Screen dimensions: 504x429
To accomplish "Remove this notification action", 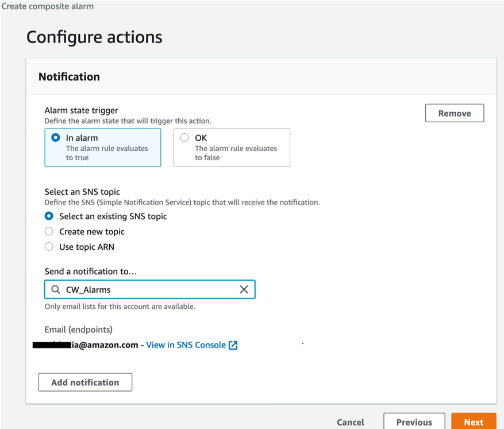I will [454, 113].
